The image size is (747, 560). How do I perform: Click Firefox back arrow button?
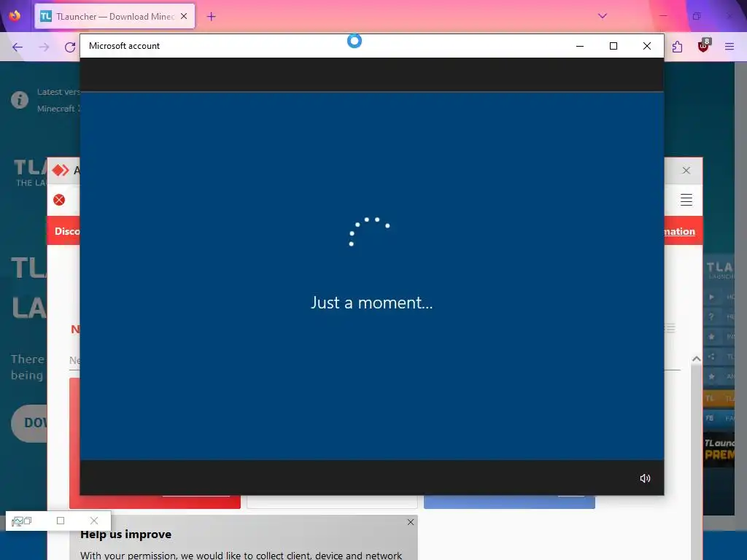tap(18, 47)
